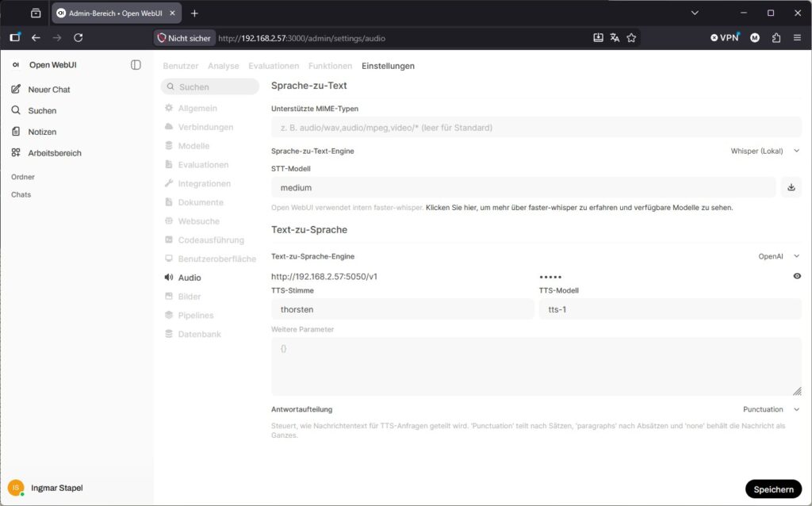
Task: Open the Text-zu-Sprache-Engine dropdown showing OpenAI
Action: (x=779, y=256)
